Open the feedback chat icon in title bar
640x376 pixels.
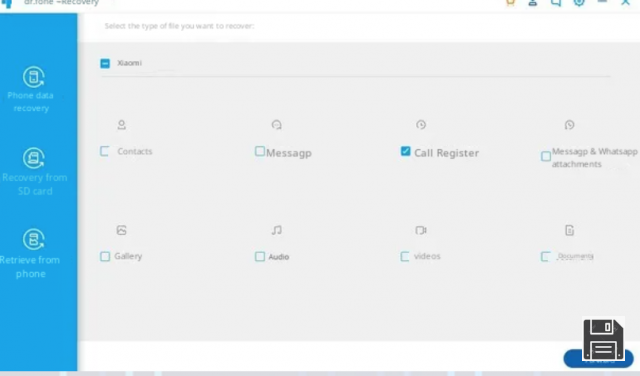point(556,2)
